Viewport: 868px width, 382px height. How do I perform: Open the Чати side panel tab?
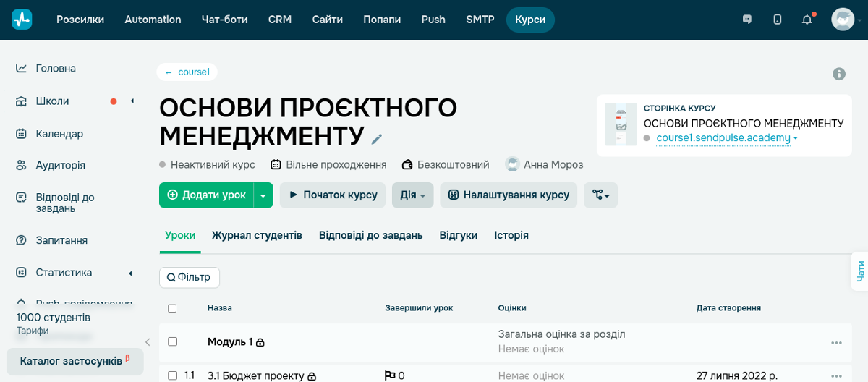[x=860, y=271]
